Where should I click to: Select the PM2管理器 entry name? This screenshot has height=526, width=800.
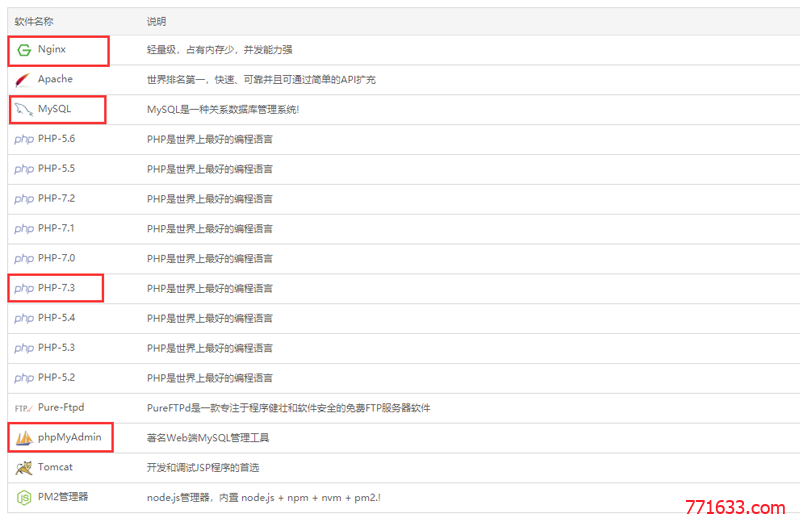point(63,497)
